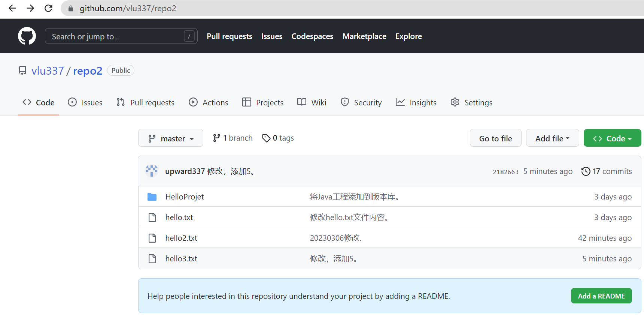This screenshot has width=644, height=315.
Task: Click the history clock icon by 17 commits
Action: 586,171
